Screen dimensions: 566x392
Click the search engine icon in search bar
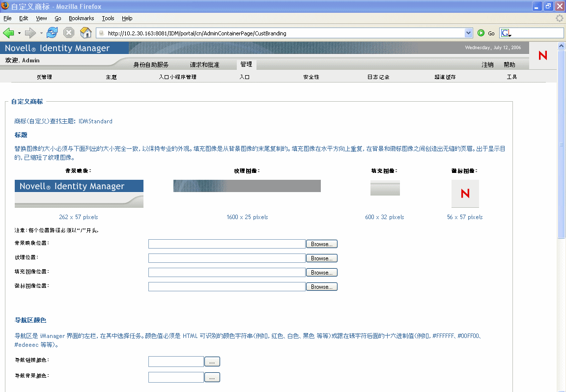click(x=506, y=32)
